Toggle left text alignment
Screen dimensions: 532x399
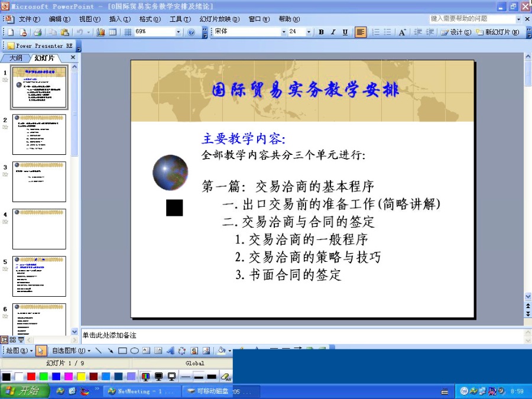click(361, 33)
